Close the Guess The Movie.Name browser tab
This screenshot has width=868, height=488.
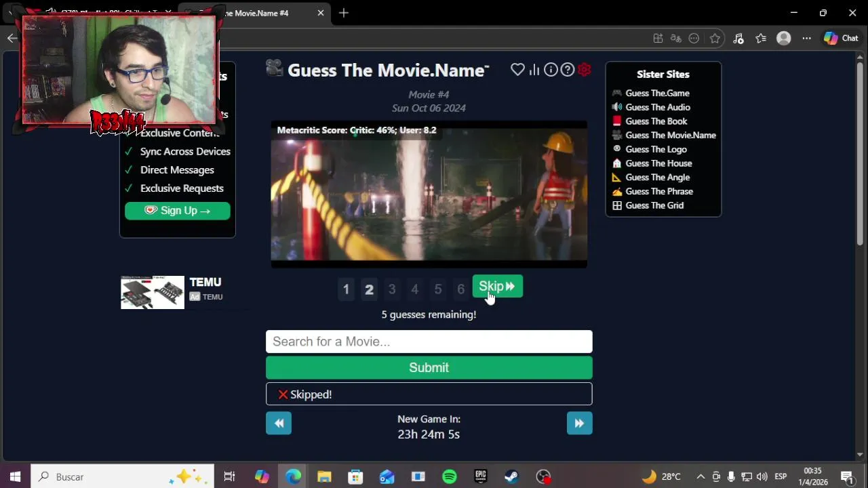click(x=321, y=13)
